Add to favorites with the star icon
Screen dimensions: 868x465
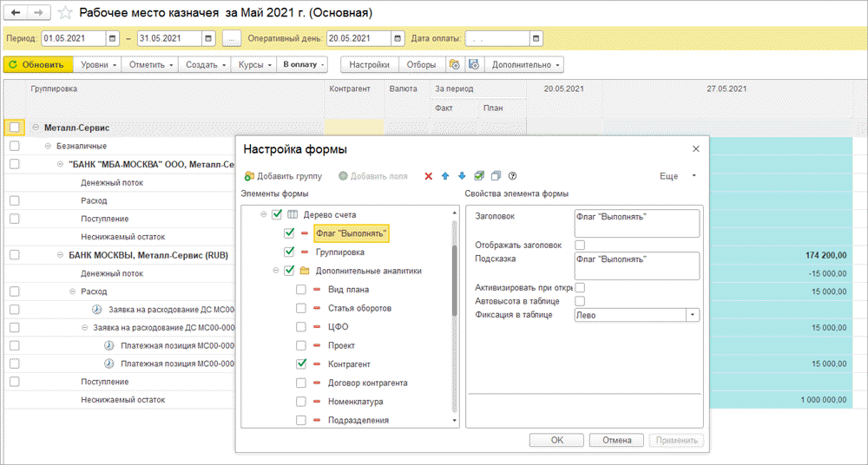[x=64, y=14]
